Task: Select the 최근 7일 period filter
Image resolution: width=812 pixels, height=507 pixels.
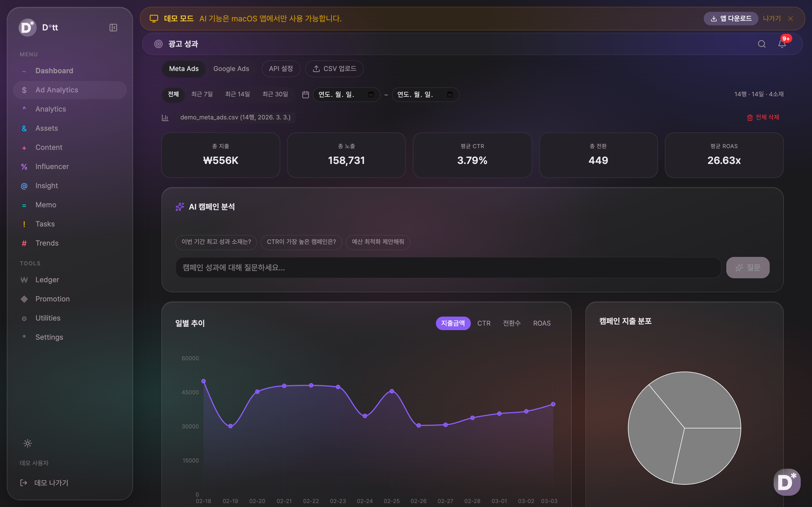Action: [202, 94]
